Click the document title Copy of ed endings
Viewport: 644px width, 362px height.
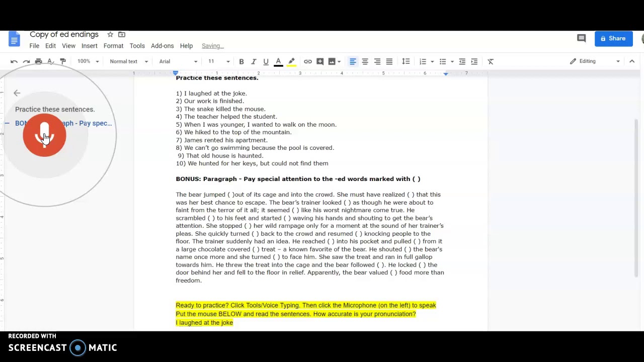(64, 35)
